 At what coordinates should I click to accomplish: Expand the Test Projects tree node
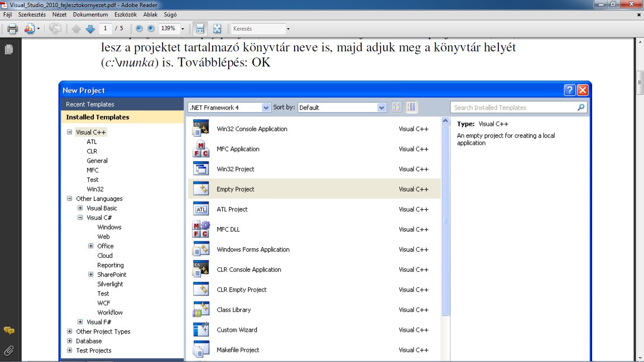pos(70,350)
